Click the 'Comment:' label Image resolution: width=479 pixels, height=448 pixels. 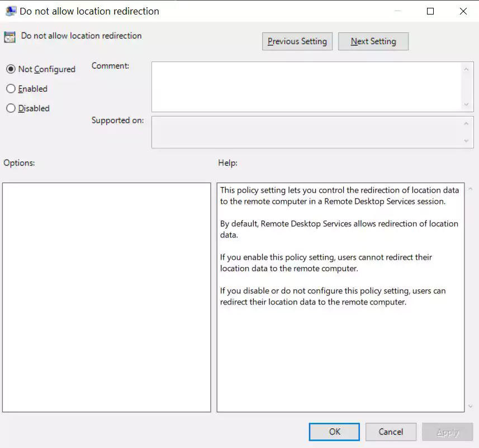[110, 66]
